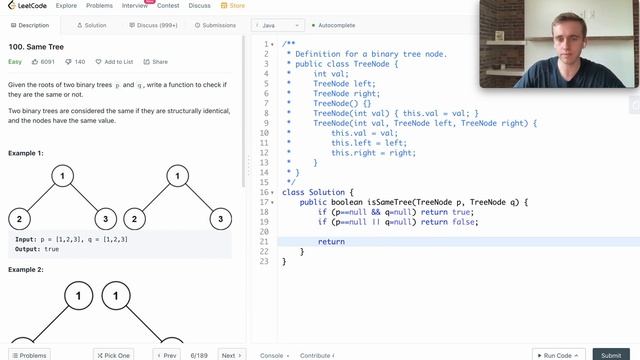640x360 pixels.
Task: Switch to the Solution tab
Action: [91, 25]
